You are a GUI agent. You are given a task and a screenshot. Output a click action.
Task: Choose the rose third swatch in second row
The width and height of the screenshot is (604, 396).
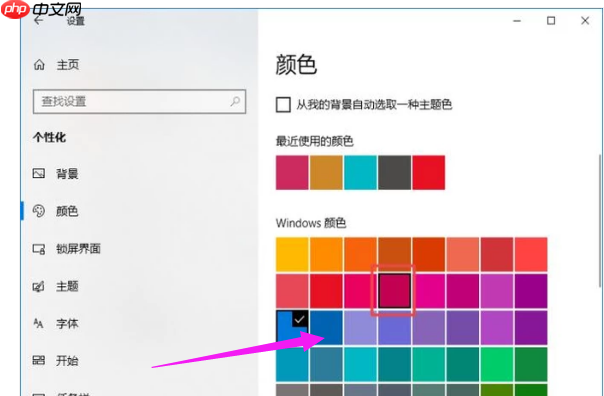[360, 291]
